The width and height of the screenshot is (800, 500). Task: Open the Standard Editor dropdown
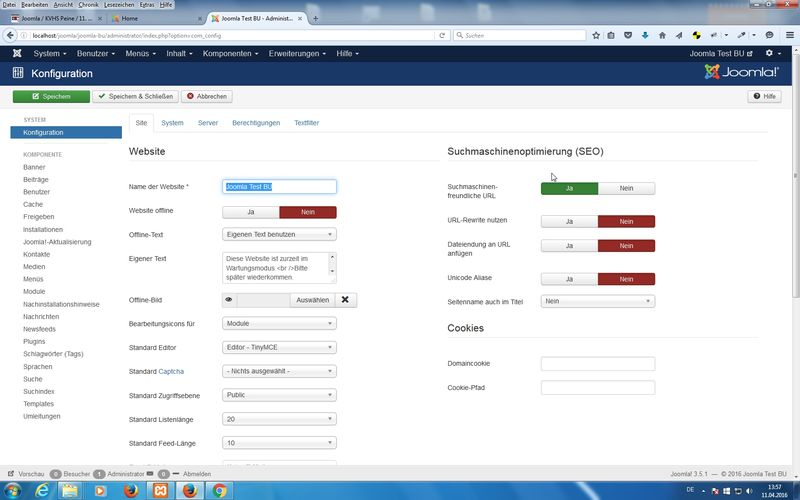[x=279, y=347]
